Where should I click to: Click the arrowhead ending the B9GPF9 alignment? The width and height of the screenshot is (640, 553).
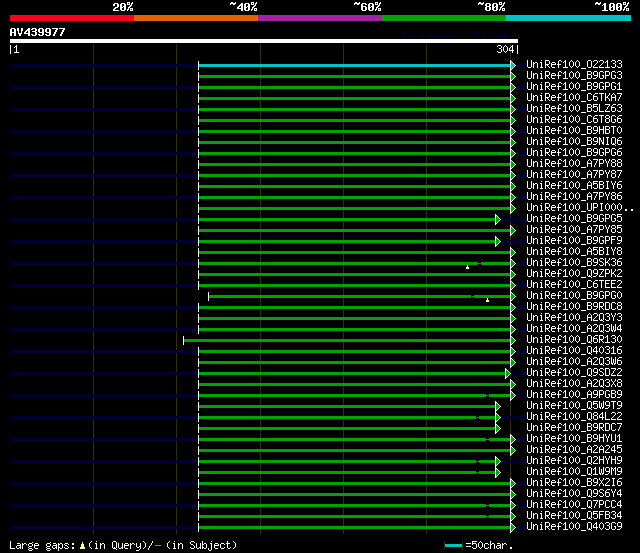pos(498,242)
